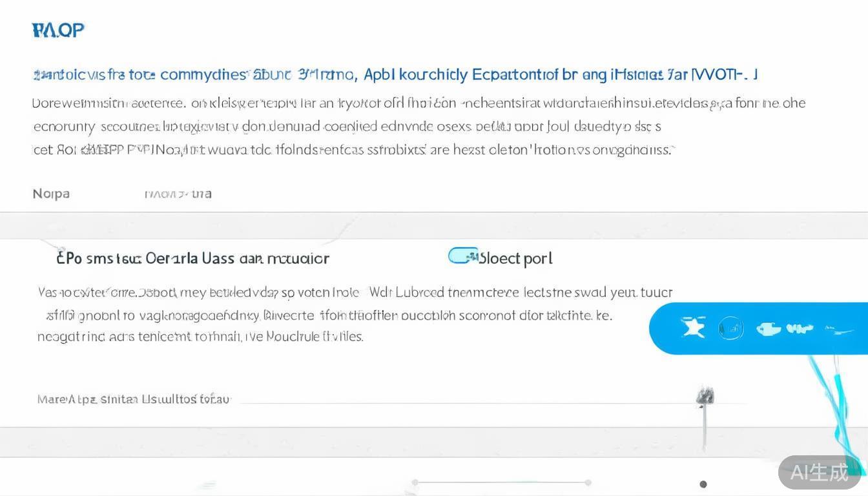Select the "Norpa" tab
Image resolution: width=868 pixels, height=496 pixels.
pyautogui.click(x=51, y=194)
